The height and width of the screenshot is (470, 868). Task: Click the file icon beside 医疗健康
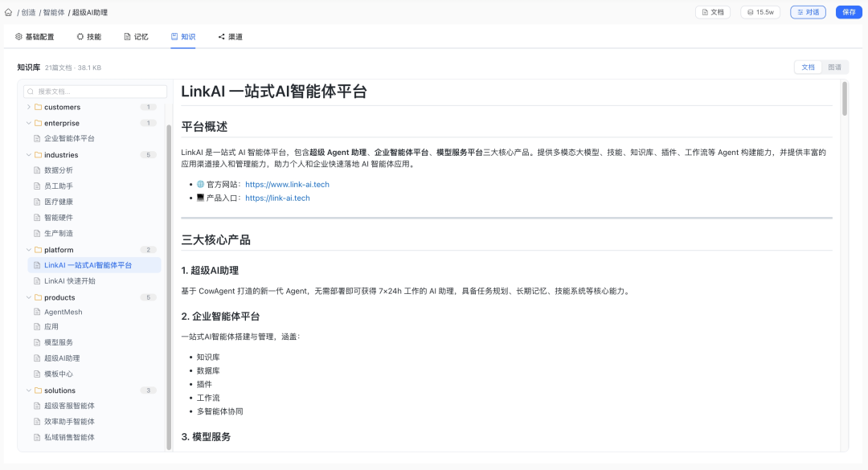37,202
